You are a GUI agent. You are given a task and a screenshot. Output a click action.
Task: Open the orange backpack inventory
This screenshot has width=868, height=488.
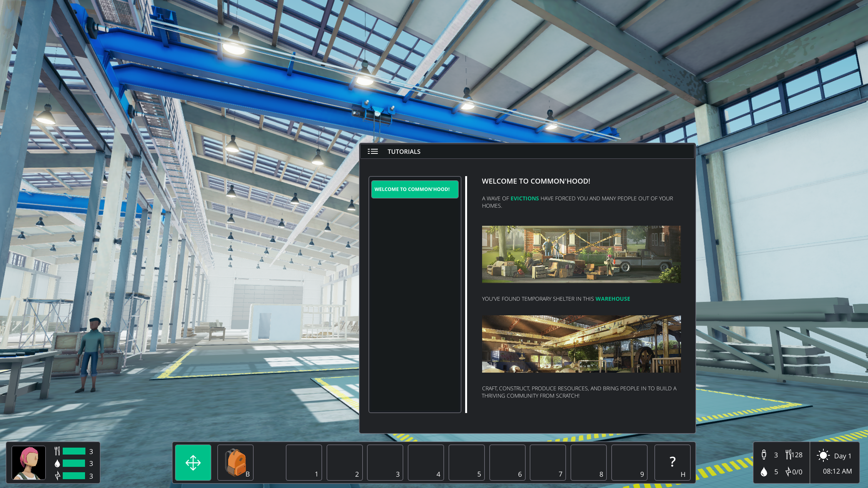tap(235, 462)
